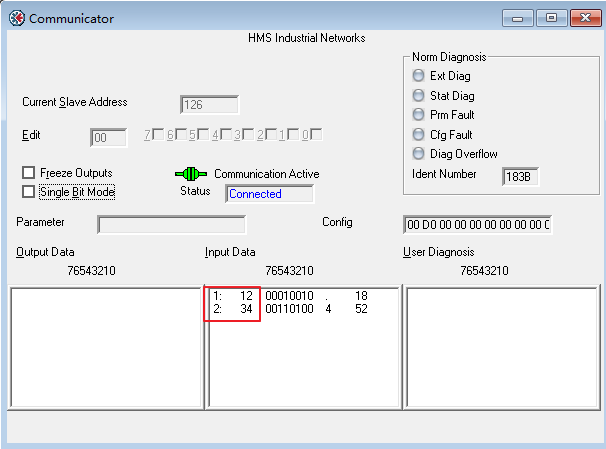Click hex value 34 in Input Data
The width and height of the screenshot is (606, 449).
246,309
